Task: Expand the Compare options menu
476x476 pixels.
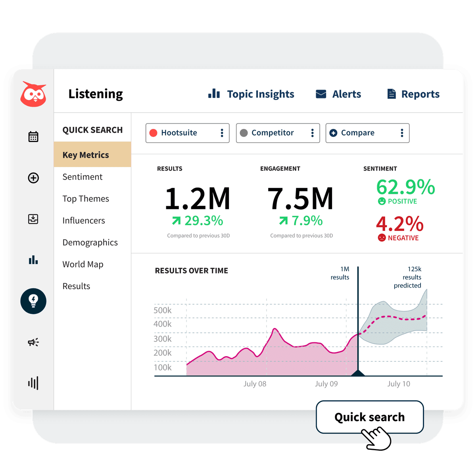Action: [402, 133]
